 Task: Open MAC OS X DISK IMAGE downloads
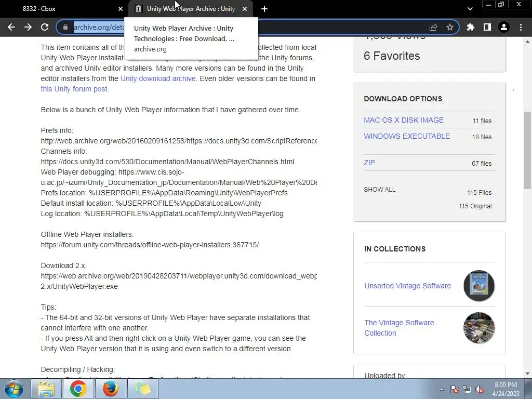pos(403,120)
